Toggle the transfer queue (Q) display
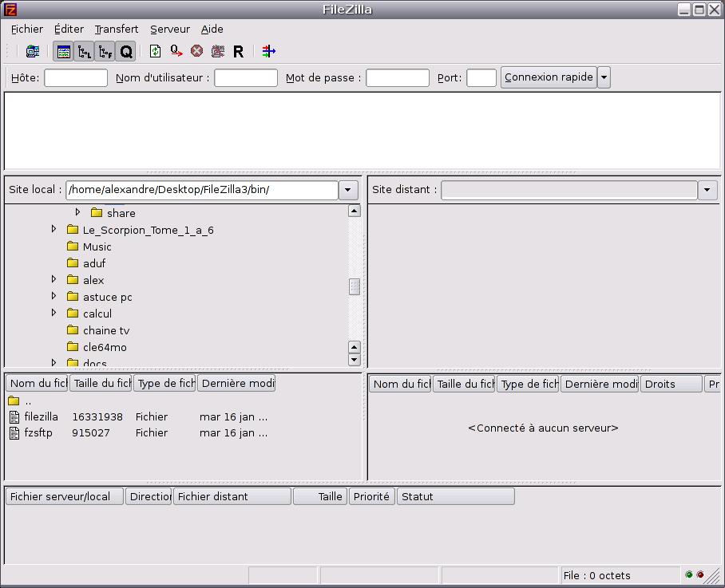725x588 pixels. (126, 51)
